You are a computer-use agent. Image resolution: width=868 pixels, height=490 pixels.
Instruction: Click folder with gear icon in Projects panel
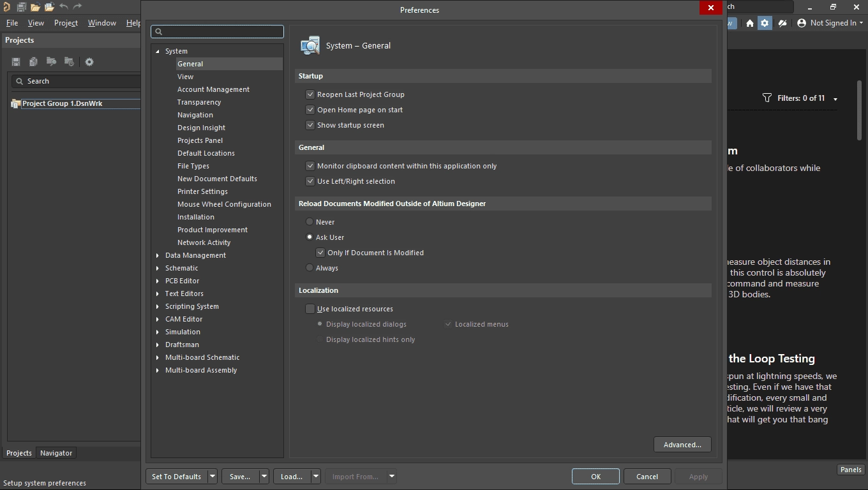69,62
